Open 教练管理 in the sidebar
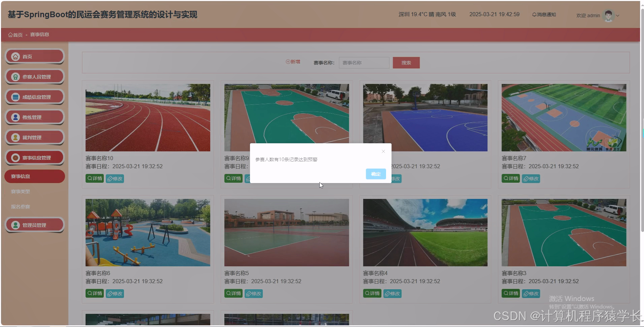 click(x=35, y=117)
